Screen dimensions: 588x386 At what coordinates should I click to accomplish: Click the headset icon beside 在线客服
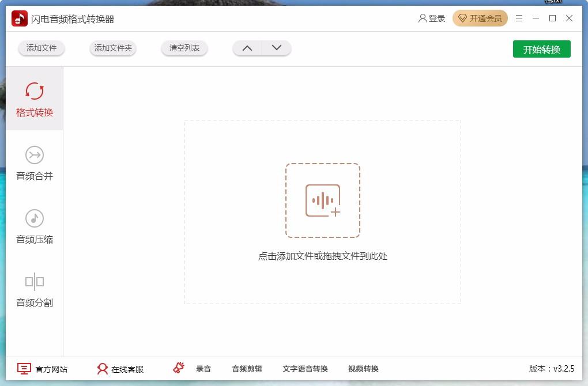103,369
